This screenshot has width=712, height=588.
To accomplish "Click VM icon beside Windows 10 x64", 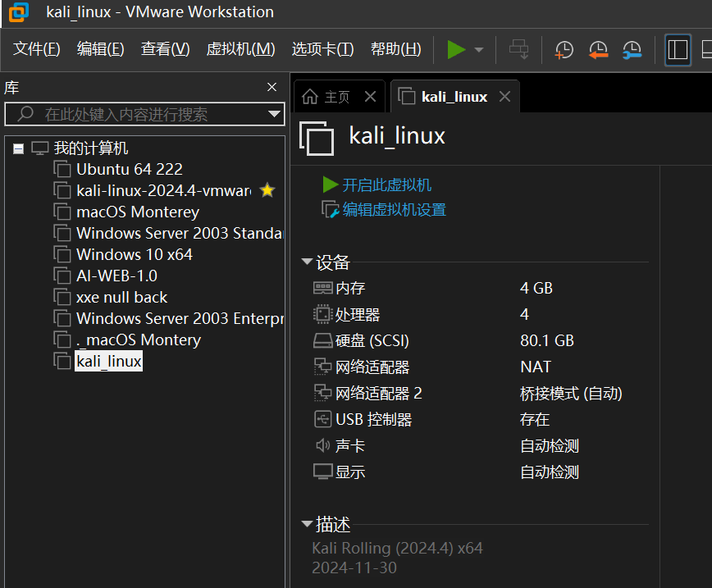I will [62, 254].
